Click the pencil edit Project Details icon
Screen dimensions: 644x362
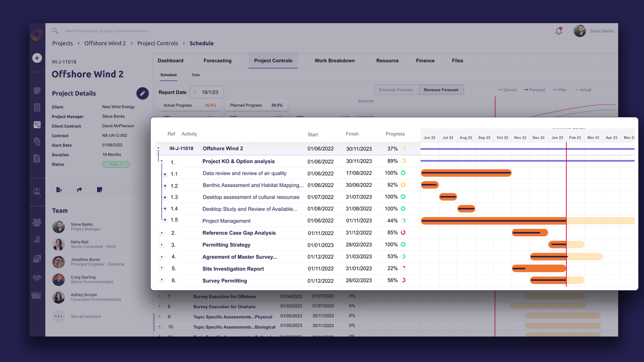142,94
